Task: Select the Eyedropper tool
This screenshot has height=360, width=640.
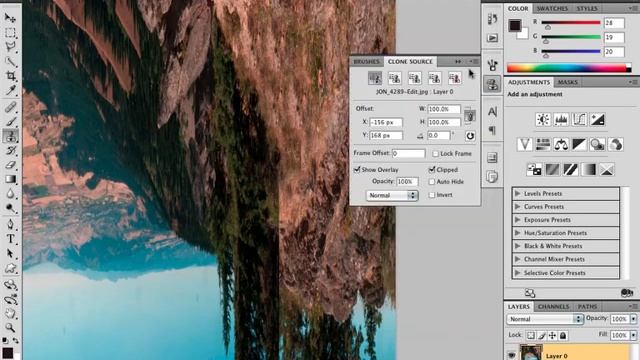Action: click(x=10, y=90)
